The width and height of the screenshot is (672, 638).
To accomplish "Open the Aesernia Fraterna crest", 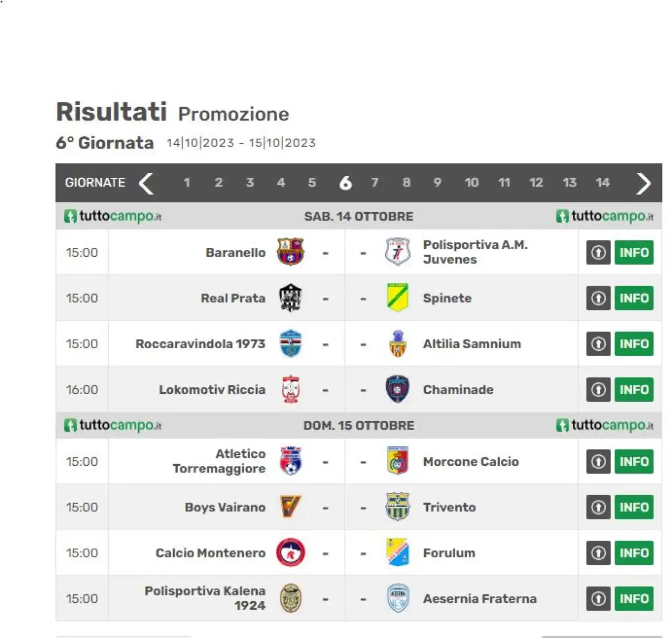I will click(397, 598).
